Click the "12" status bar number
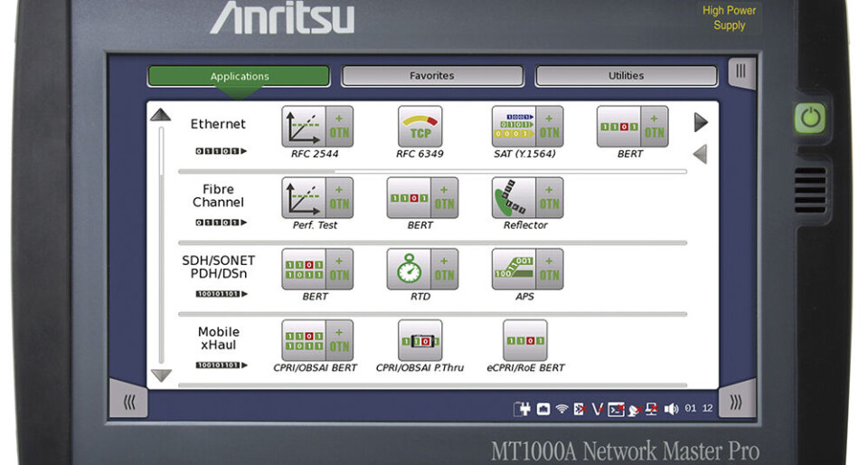868x465 pixels. point(707,408)
